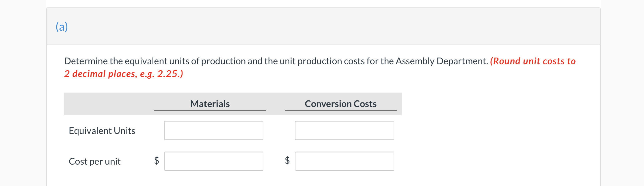Image resolution: width=644 pixels, height=186 pixels.
Task: Click the underline beneath Conversion Costs heading
Action: click(340, 110)
